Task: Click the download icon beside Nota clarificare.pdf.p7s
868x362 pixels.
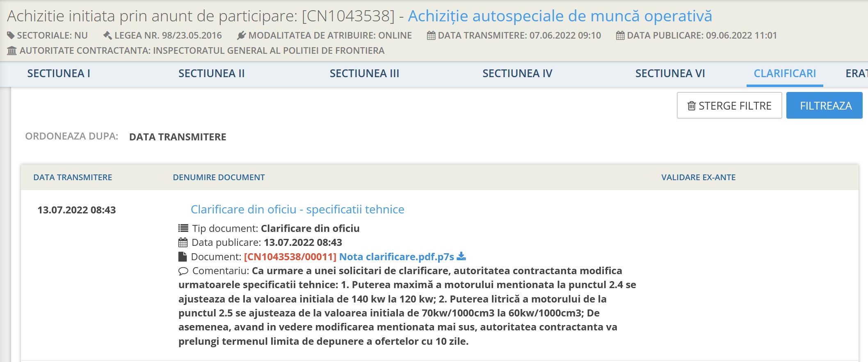Action: [x=461, y=257]
